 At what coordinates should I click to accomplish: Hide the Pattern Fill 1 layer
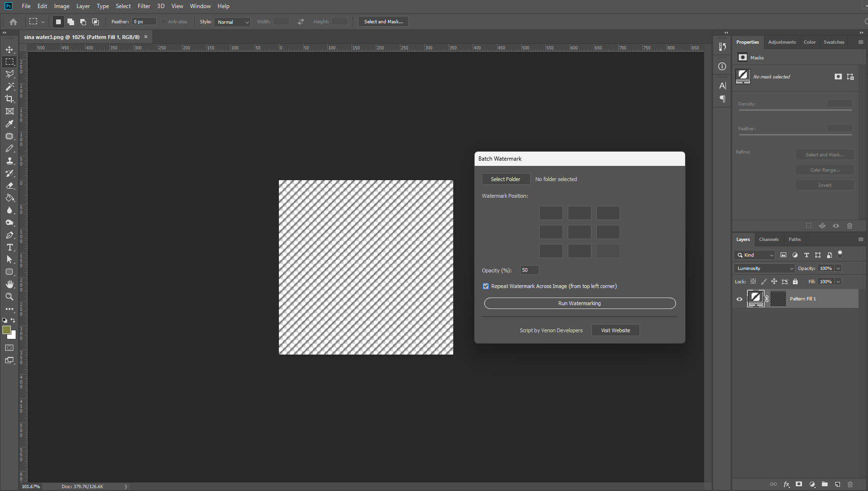point(739,299)
